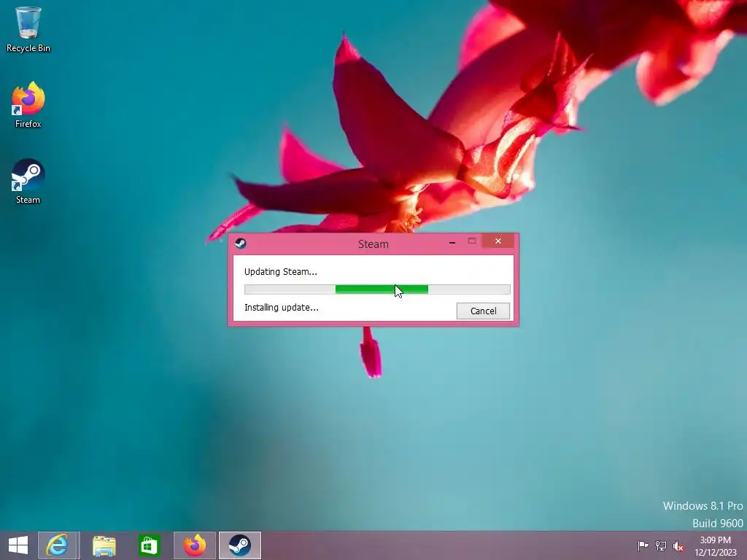Open network status icon in system tray

(661, 545)
